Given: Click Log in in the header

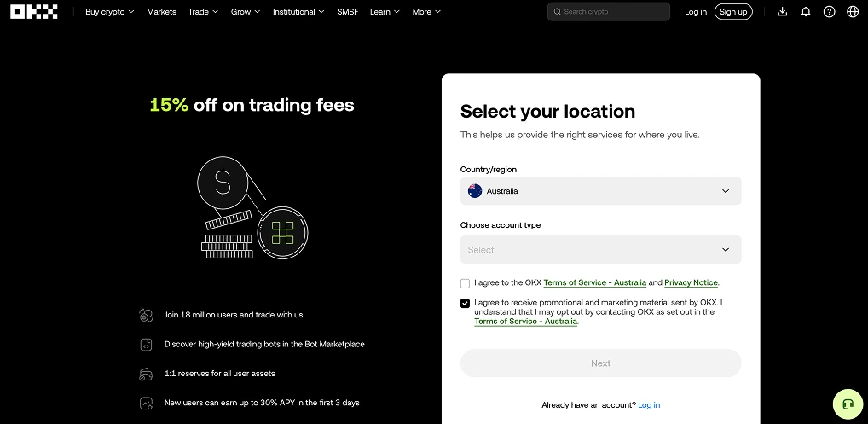Looking at the screenshot, I should tap(696, 12).
